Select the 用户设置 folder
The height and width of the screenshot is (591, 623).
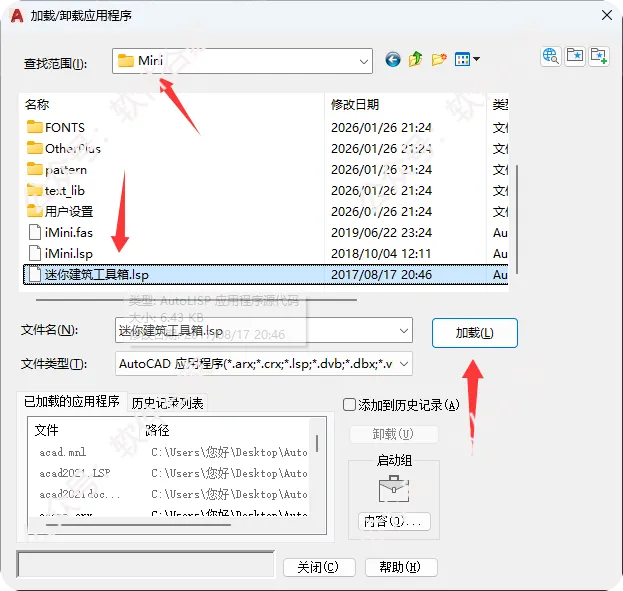pos(60,211)
